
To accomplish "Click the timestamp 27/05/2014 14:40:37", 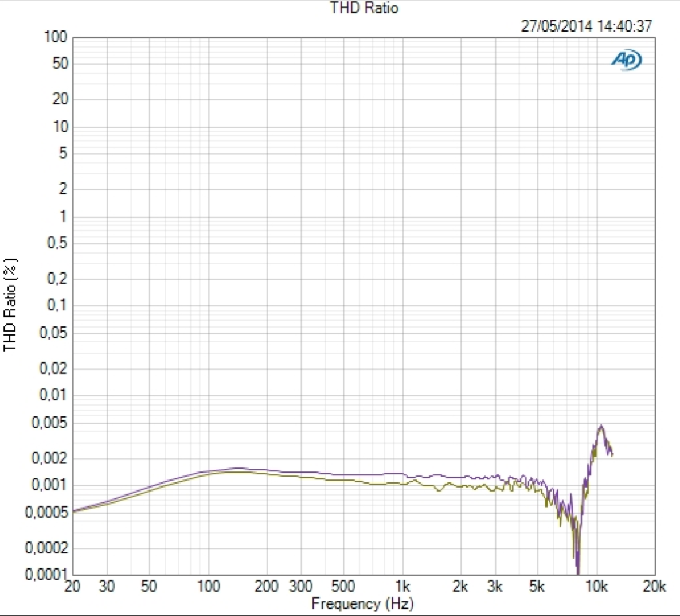I will [x=587, y=26].
